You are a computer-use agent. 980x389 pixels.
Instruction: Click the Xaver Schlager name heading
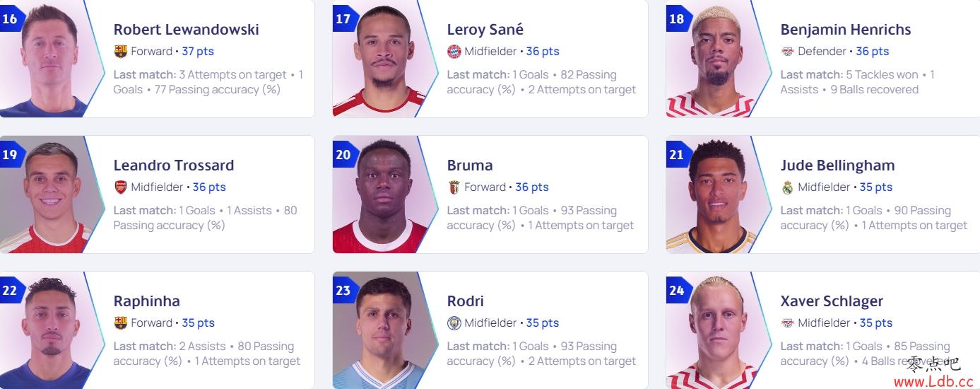[832, 301]
